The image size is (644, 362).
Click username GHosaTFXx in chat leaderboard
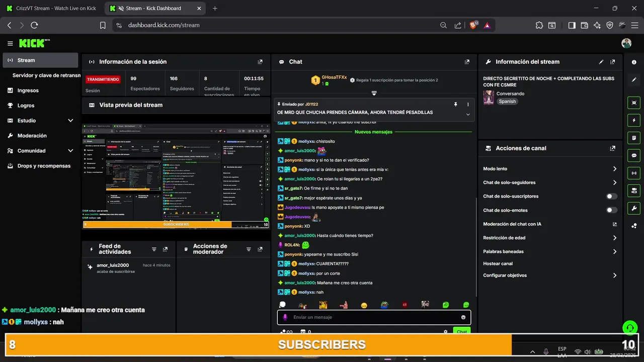tap(334, 77)
